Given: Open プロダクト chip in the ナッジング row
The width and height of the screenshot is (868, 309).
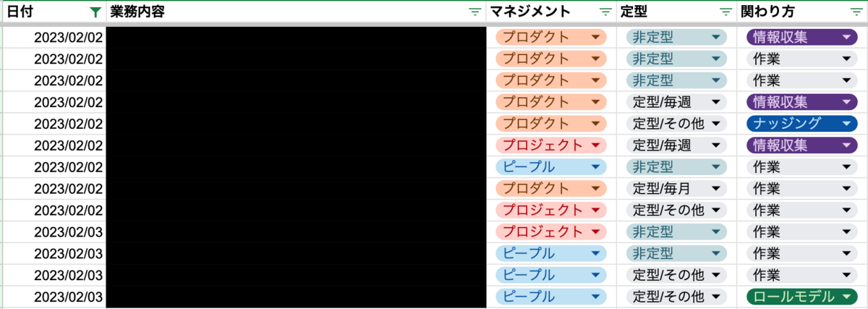Looking at the screenshot, I should point(551,124).
